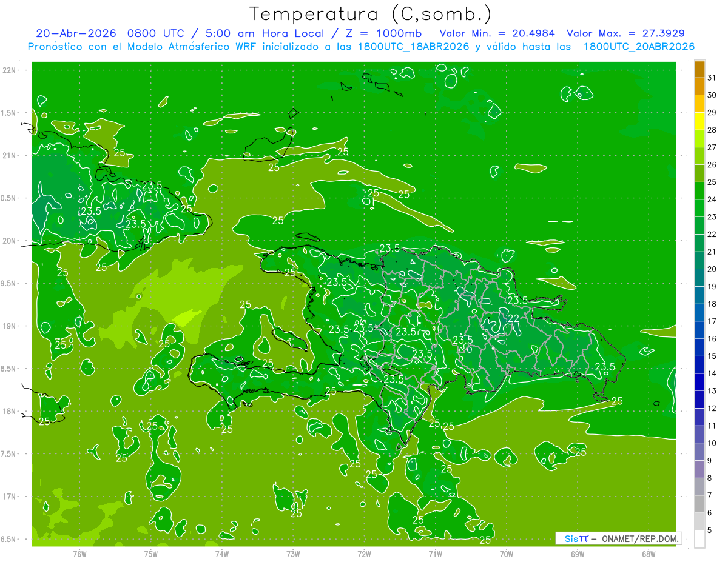Screen dimensions: 728x562
Task: Click the Z = 1000mb level text
Action: coord(391,33)
